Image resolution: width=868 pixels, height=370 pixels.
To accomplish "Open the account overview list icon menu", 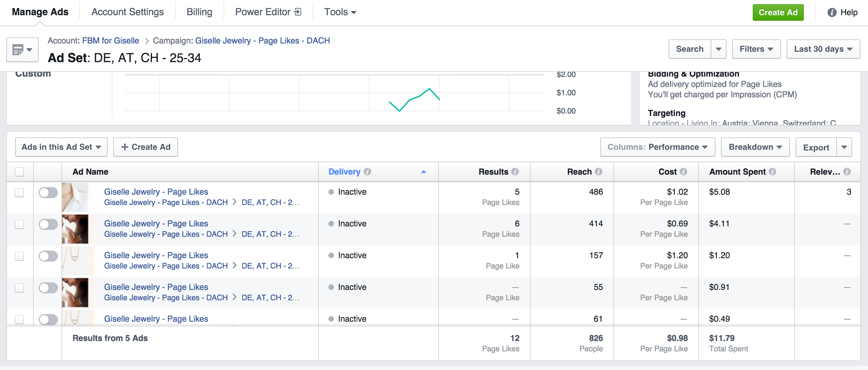I will [22, 50].
